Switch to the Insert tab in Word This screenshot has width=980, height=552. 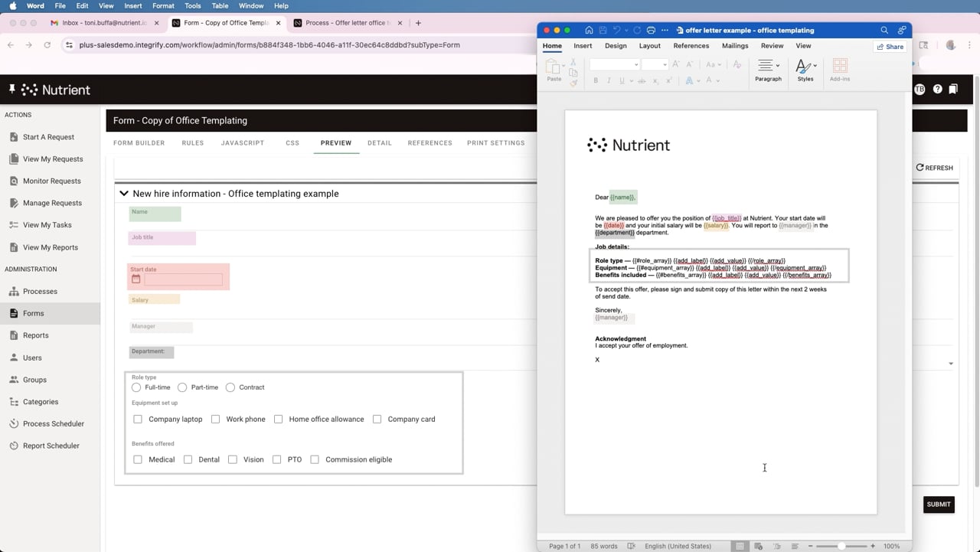point(583,46)
